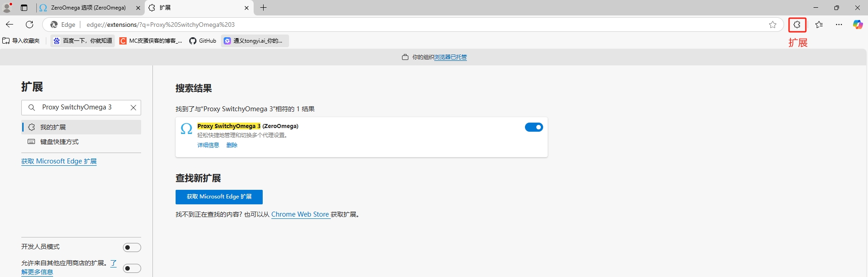Click description 轻松快捷地管理和切换多个代理设置
Viewport: 868px width, 277px height.
point(243,135)
